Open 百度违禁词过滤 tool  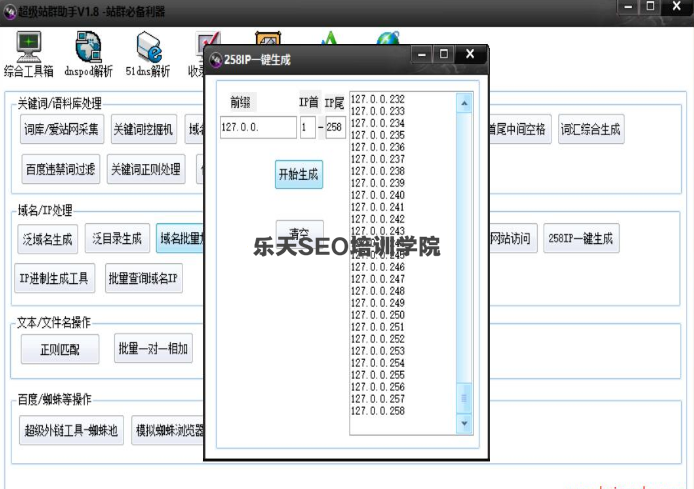pos(61,169)
